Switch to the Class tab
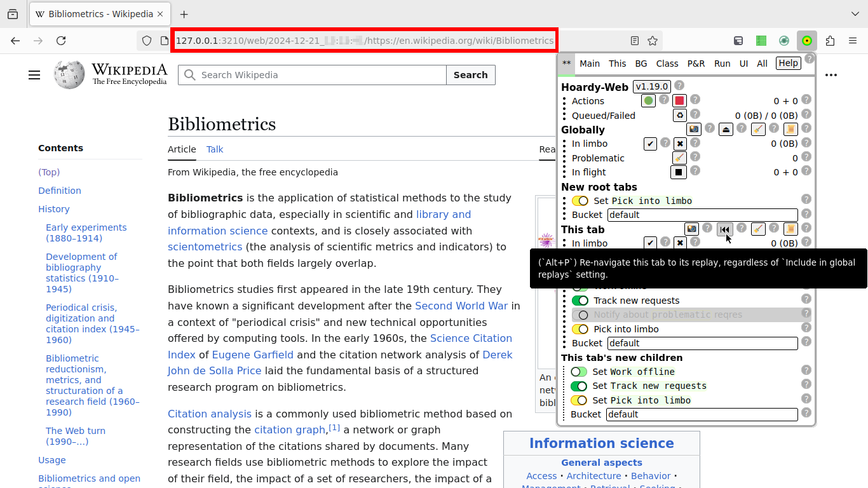Screen dimensions: 868x488 (667, 64)
